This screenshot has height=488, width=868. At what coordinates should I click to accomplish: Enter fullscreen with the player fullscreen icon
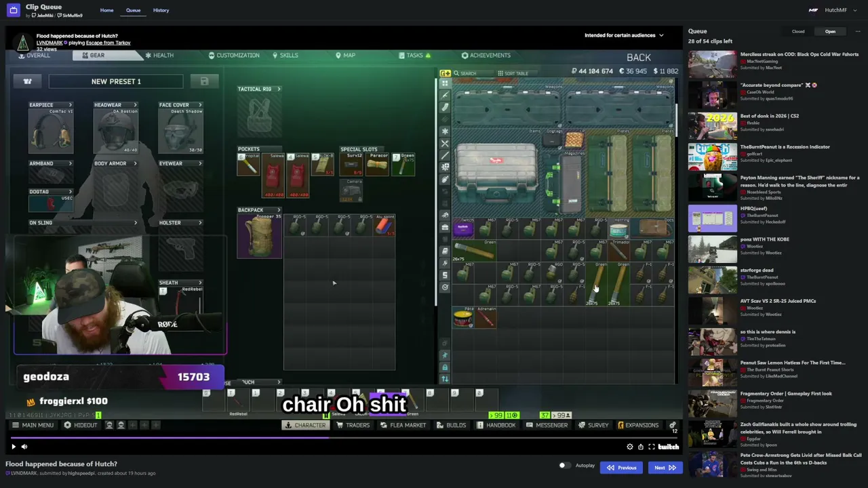(652, 447)
